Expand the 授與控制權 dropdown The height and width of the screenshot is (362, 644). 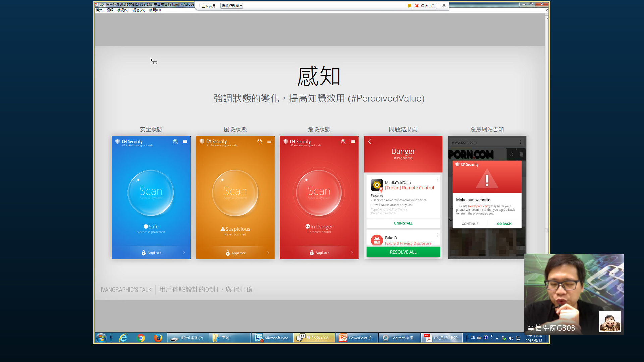(231, 6)
